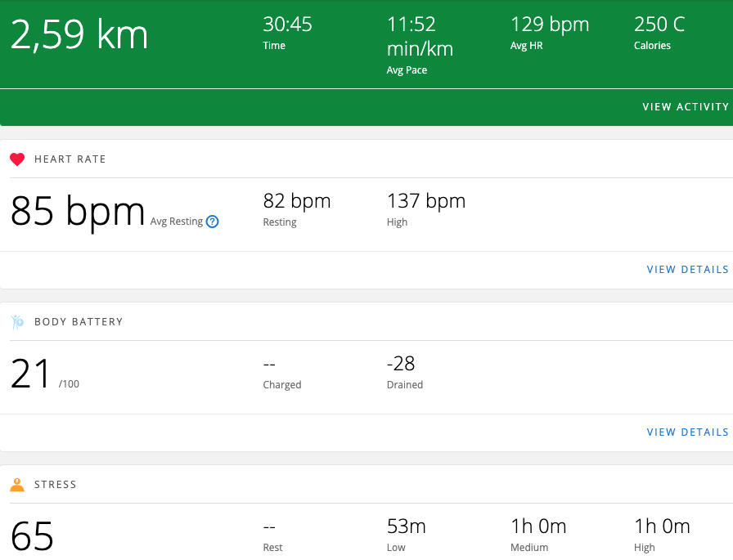
Task: Select the 30:45 Time stat
Action: [287, 25]
